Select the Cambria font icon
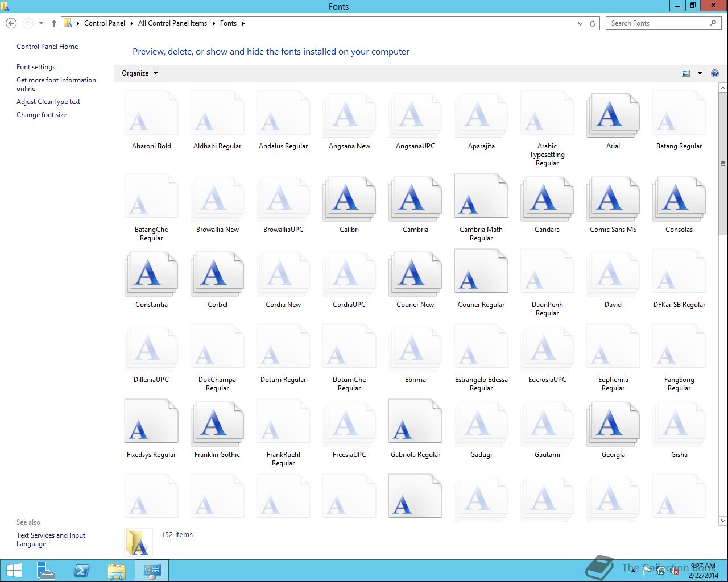 pos(415,199)
